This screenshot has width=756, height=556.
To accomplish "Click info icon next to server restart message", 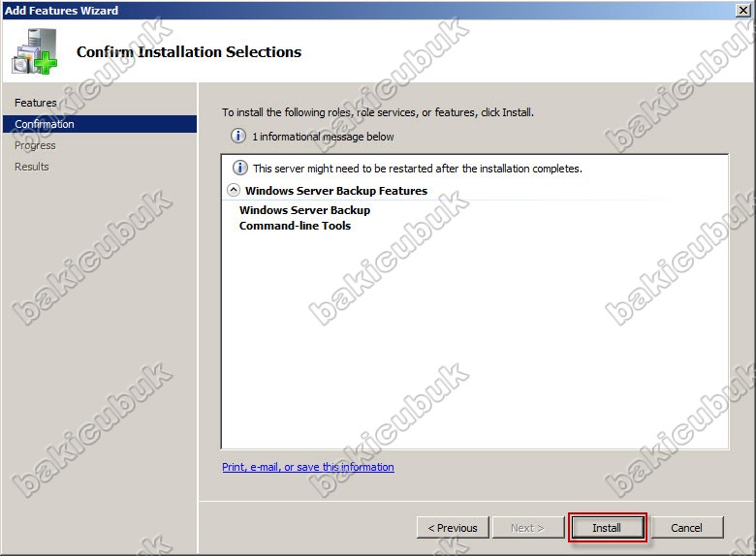I will (x=240, y=168).
